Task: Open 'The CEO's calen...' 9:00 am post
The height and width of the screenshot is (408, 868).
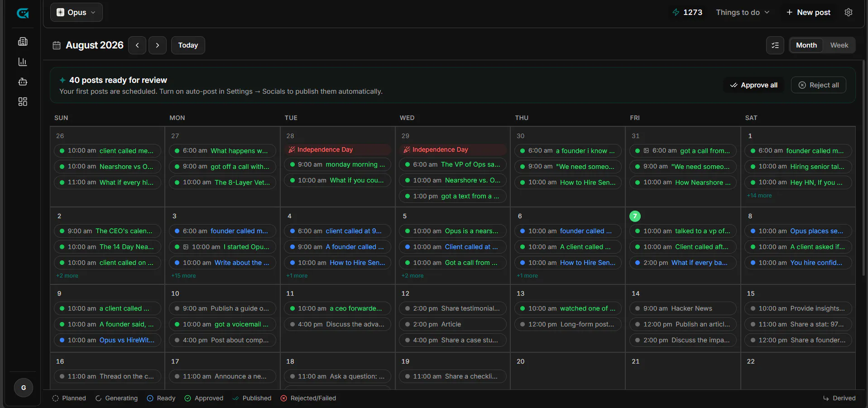Action: click(x=107, y=231)
